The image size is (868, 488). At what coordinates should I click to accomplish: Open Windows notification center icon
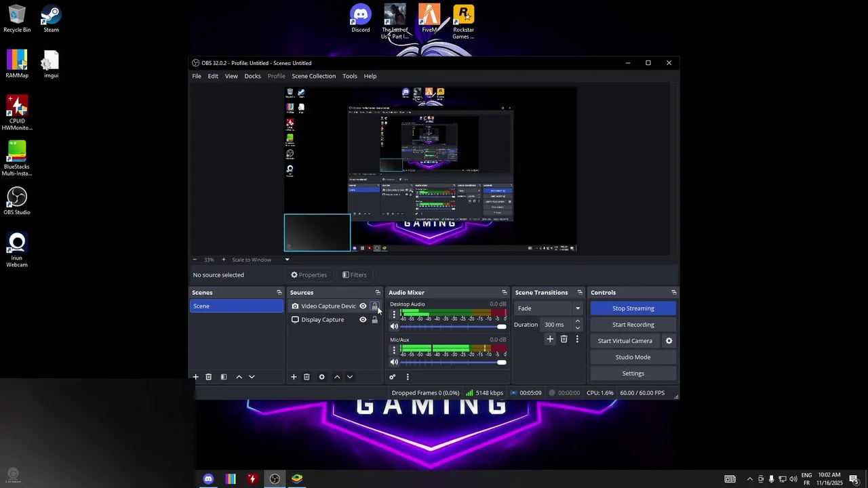(854, 479)
